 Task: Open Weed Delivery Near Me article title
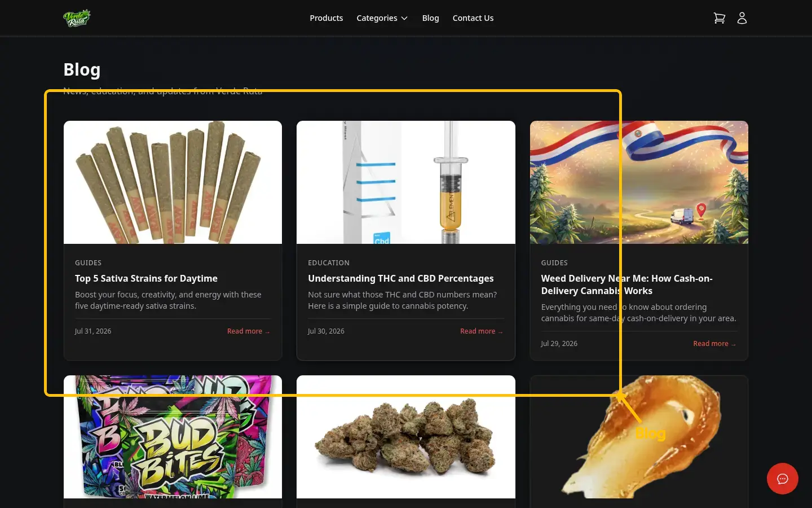(626, 284)
